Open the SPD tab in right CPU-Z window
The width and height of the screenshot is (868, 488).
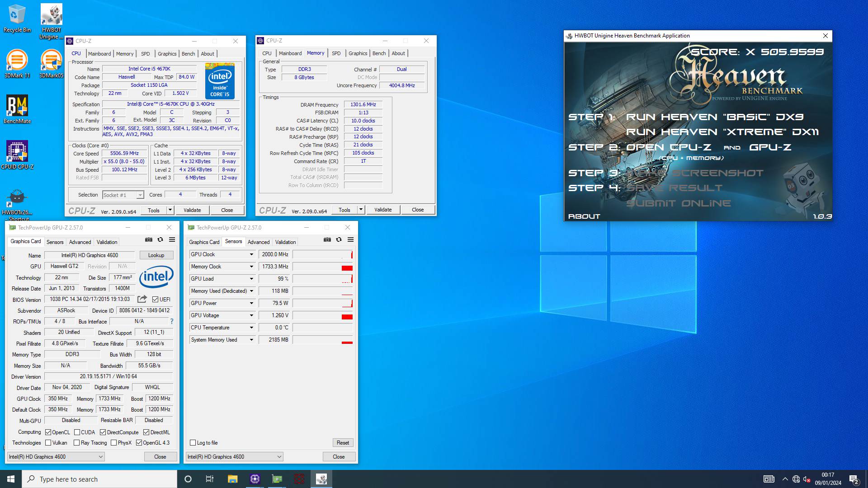point(336,53)
